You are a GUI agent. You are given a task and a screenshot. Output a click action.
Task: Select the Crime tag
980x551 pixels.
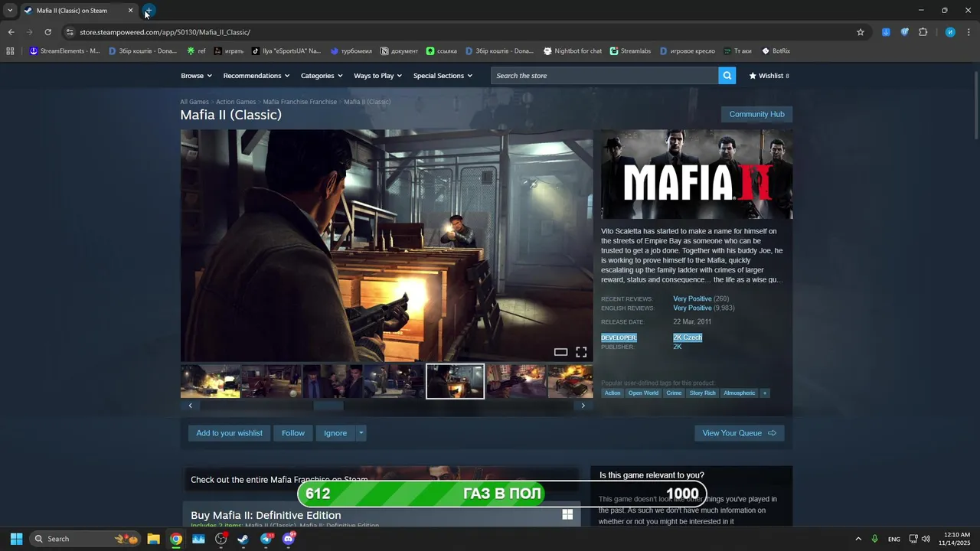[x=674, y=393]
